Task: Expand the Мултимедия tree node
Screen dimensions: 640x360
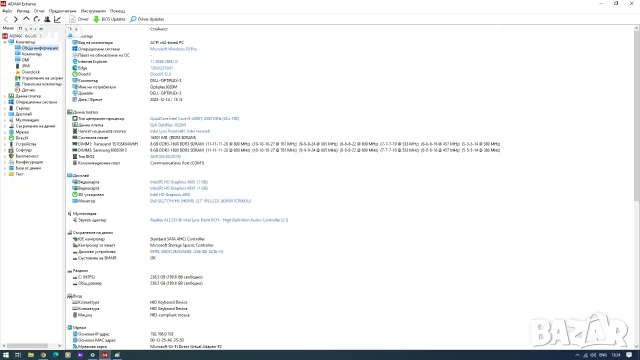Action: [x=4, y=120]
